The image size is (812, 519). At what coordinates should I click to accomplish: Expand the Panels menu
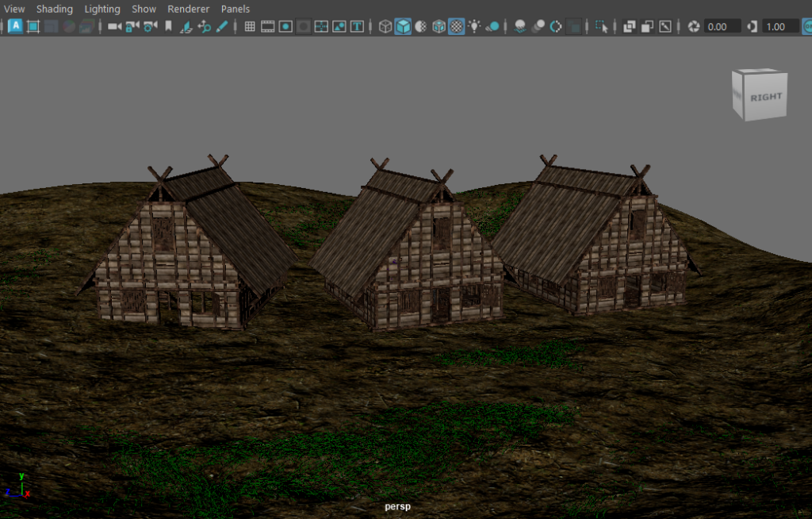tap(236, 9)
